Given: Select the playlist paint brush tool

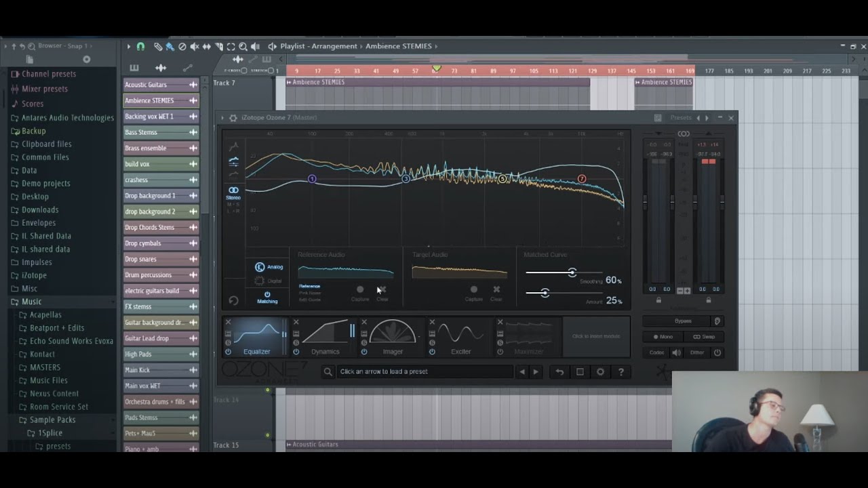Looking at the screenshot, I should (170, 46).
